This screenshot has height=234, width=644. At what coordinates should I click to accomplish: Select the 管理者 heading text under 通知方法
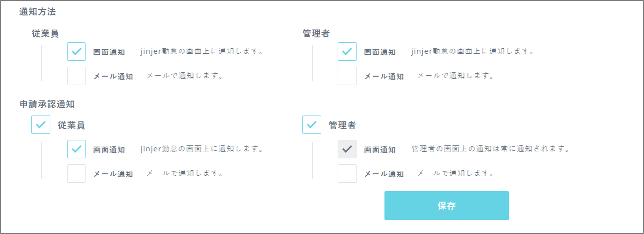316,33
